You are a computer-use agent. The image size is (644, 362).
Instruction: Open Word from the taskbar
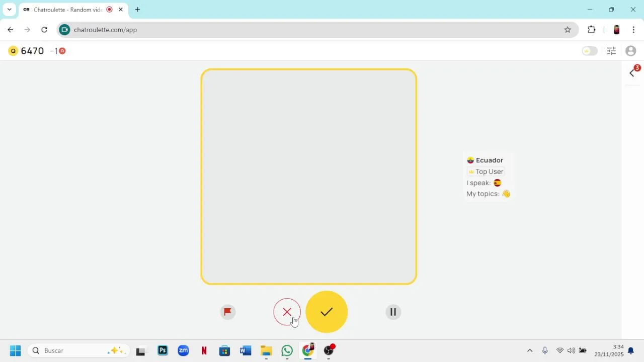[x=246, y=351]
